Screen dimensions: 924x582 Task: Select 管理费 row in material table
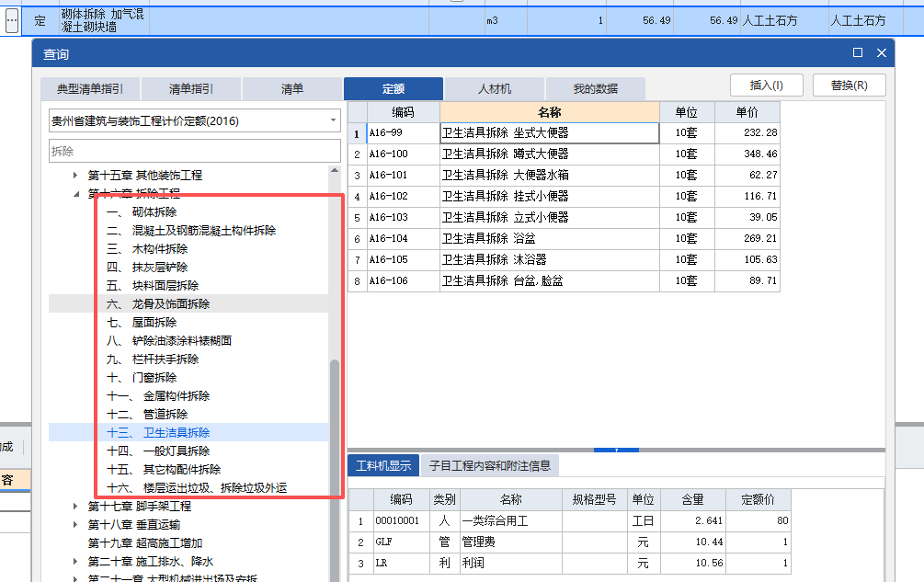[569, 542]
